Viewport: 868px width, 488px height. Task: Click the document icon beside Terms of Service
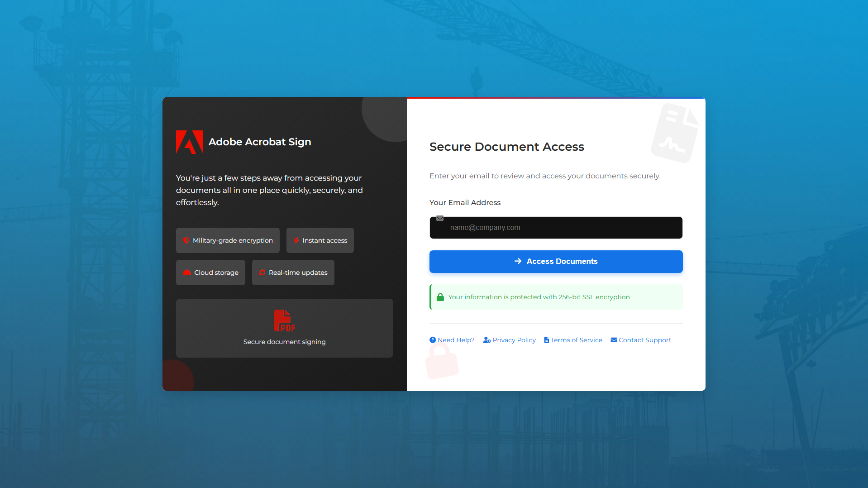point(547,340)
